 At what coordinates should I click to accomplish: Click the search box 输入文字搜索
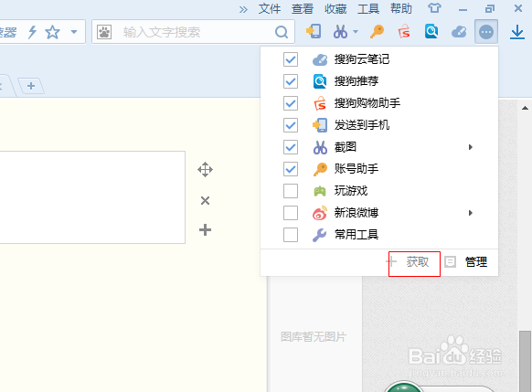194,32
